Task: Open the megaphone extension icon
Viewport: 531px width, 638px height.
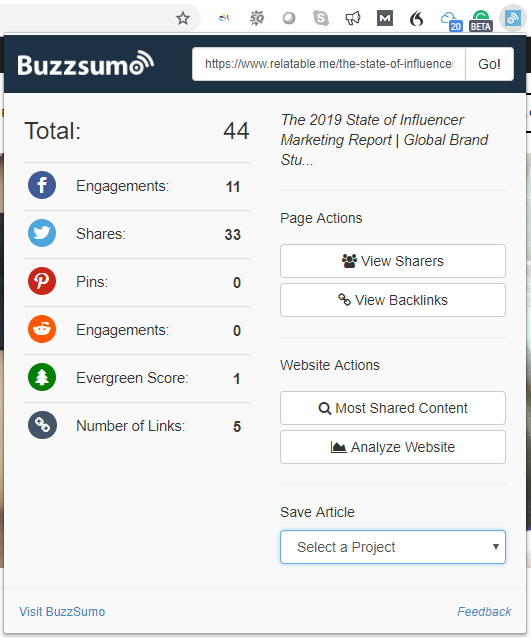Action: tap(353, 18)
